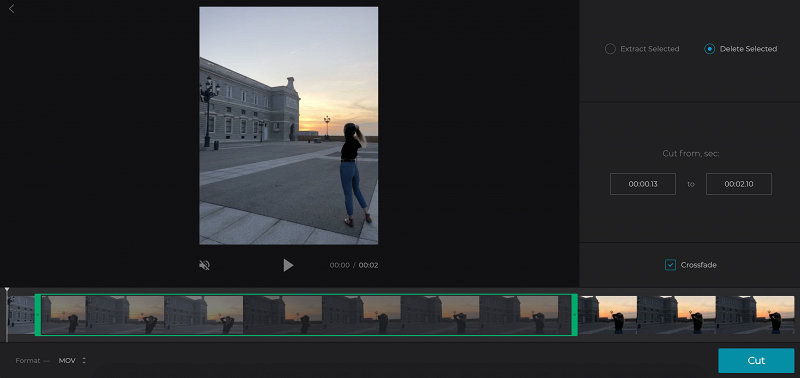Viewport: 800px width, 378px height.
Task: Uncheck the Crossfade checkbox
Action: click(x=670, y=265)
